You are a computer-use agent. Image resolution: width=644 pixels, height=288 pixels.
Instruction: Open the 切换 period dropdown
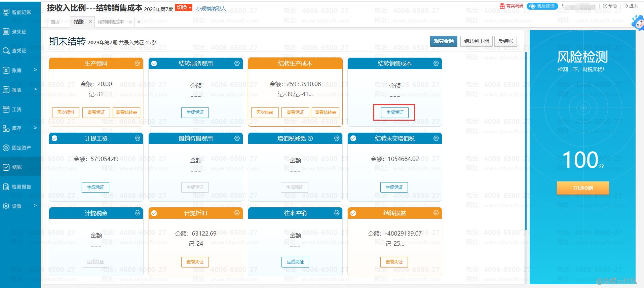pos(184,8)
